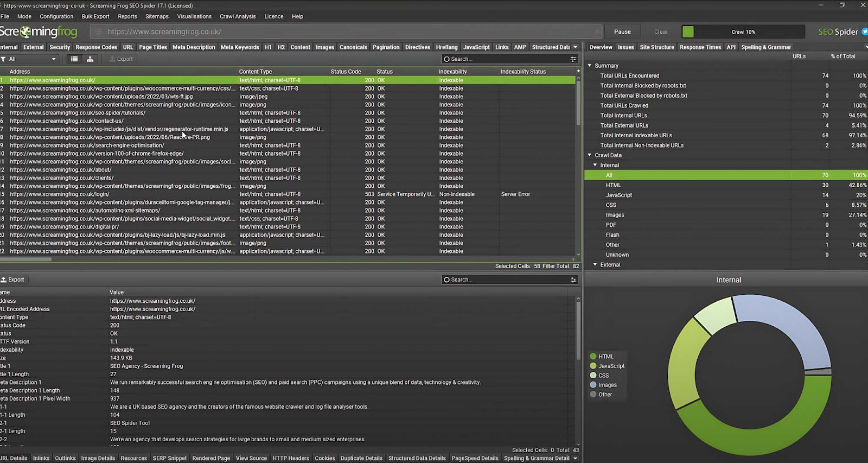
Task: Open the Bulk Export menu
Action: coord(95,16)
